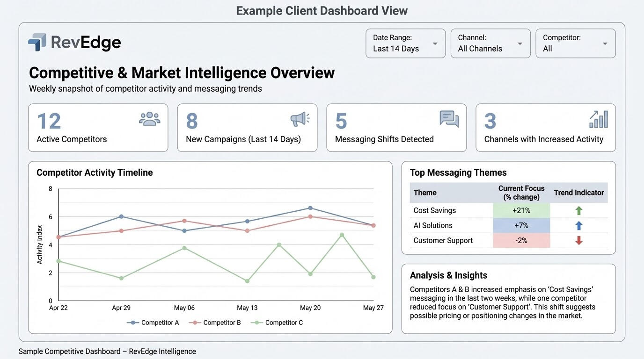Expand the Channel filter dropdown
The width and height of the screenshot is (644, 359).
coord(490,43)
